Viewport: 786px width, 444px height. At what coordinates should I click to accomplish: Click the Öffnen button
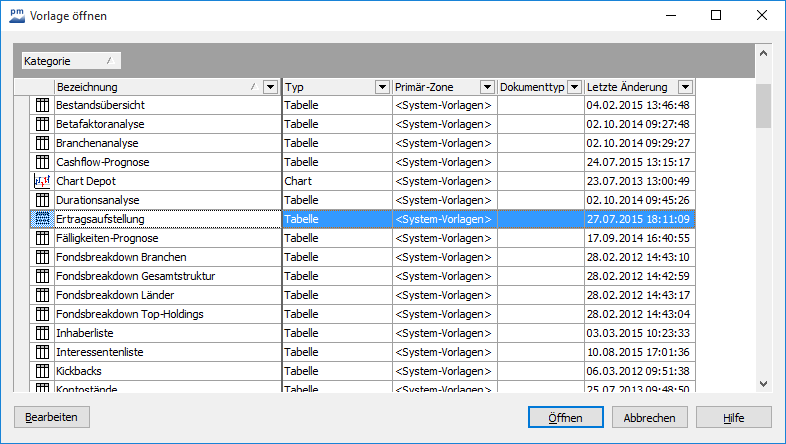click(x=565, y=417)
